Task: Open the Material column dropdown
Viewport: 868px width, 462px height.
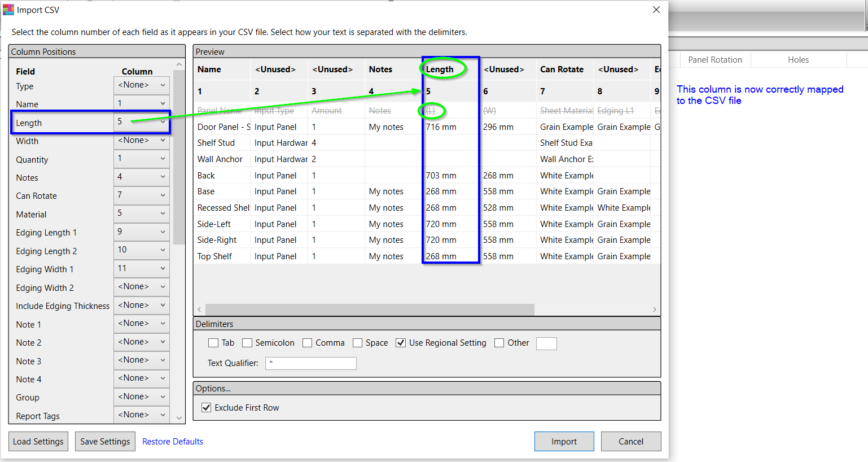Action: (x=142, y=213)
